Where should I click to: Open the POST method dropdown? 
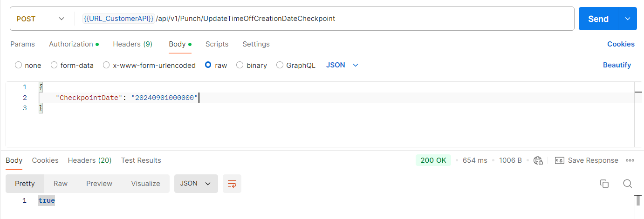coord(40,19)
